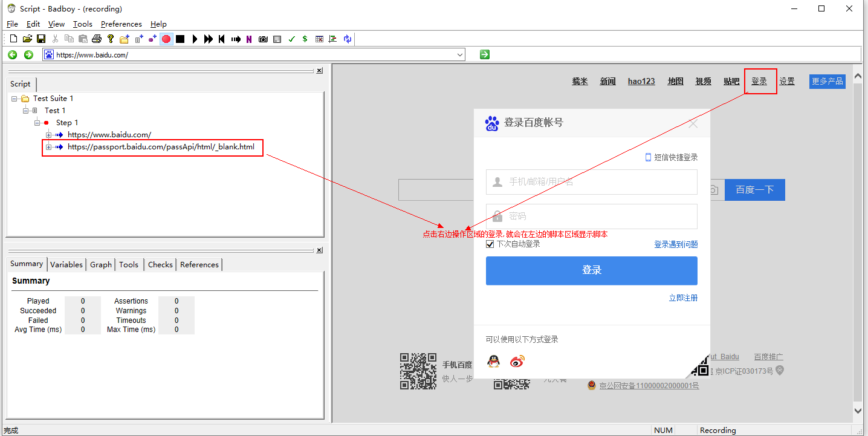Viewport: 868px width, 436px height.
Task: Click into the address bar showing https://www.baidu.com/
Action: [x=254, y=54]
